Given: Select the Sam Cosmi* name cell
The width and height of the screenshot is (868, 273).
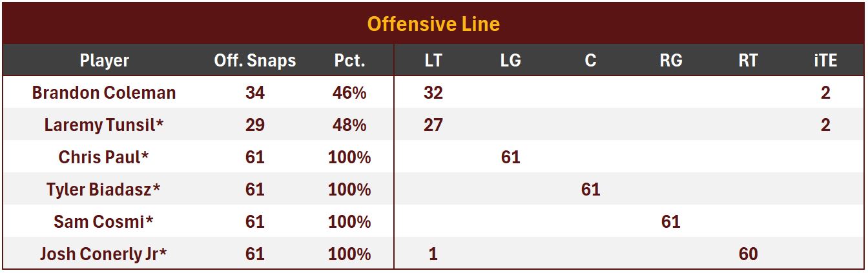Looking at the screenshot, I should coord(104,222).
